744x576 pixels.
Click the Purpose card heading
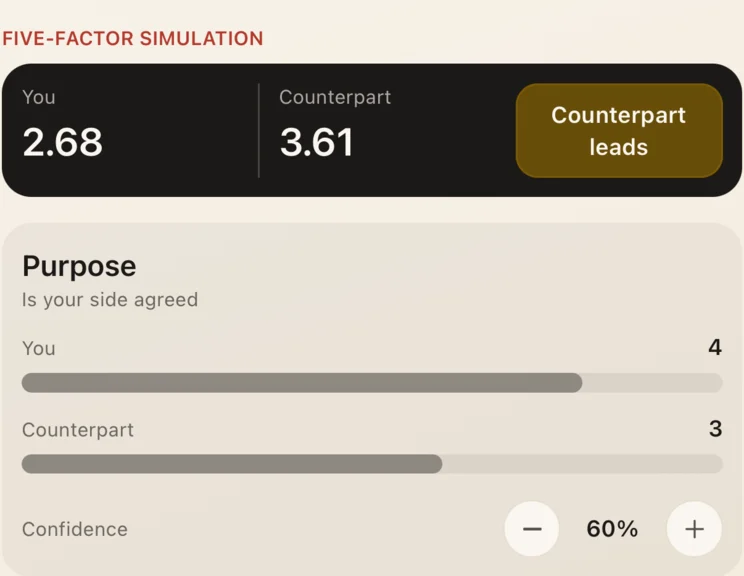pos(79,266)
